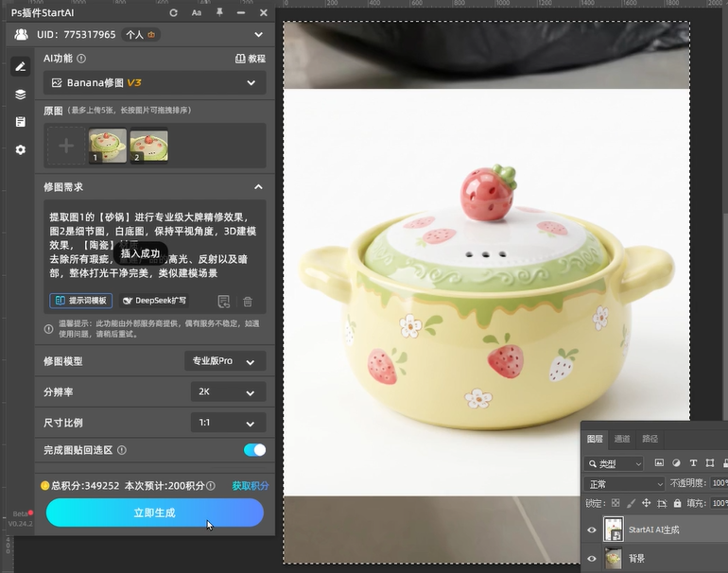Open the layer 类型 filter dropdown
The image size is (728, 573).
[615, 463]
